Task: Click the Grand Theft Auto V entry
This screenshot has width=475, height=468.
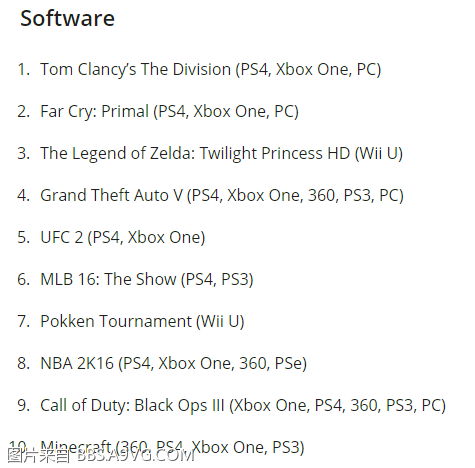Action: coord(222,196)
